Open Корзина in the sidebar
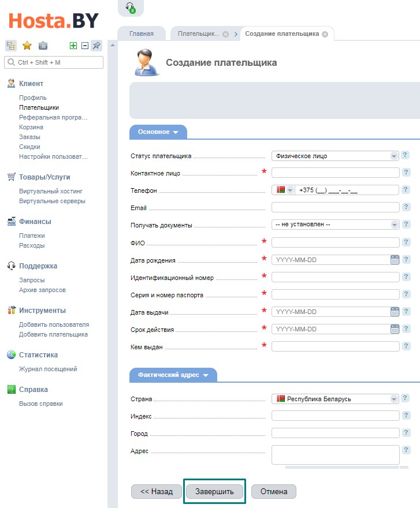The image size is (420, 508). [x=31, y=127]
